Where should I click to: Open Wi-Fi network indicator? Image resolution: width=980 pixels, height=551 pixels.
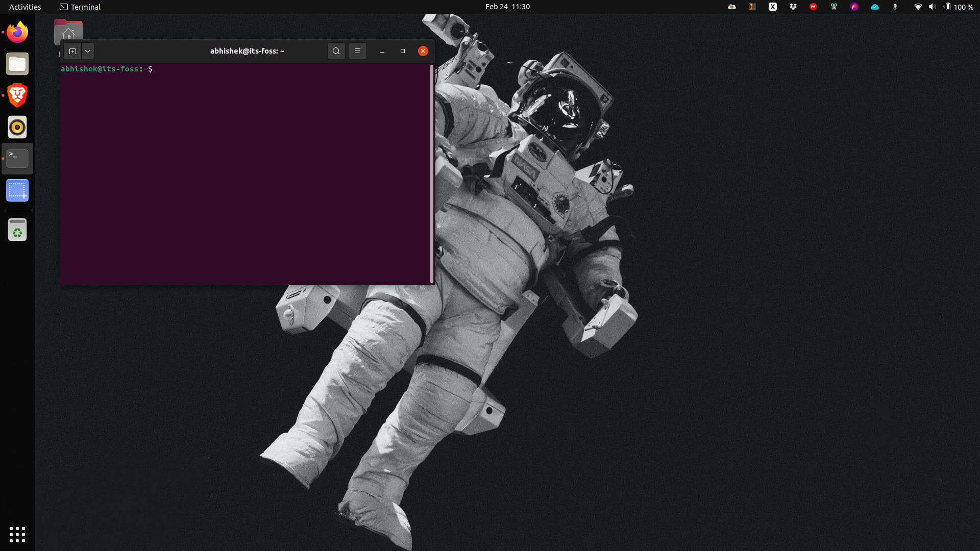click(x=918, y=7)
